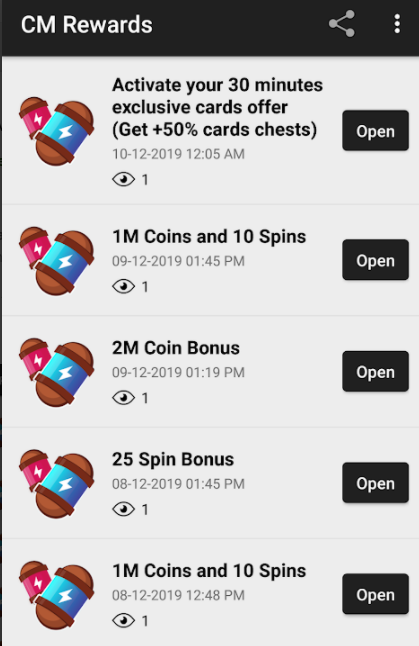This screenshot has height=646, width=419.
Task: Open 1M Coins reward from 08-12-2019
Action: pos(375,594)
